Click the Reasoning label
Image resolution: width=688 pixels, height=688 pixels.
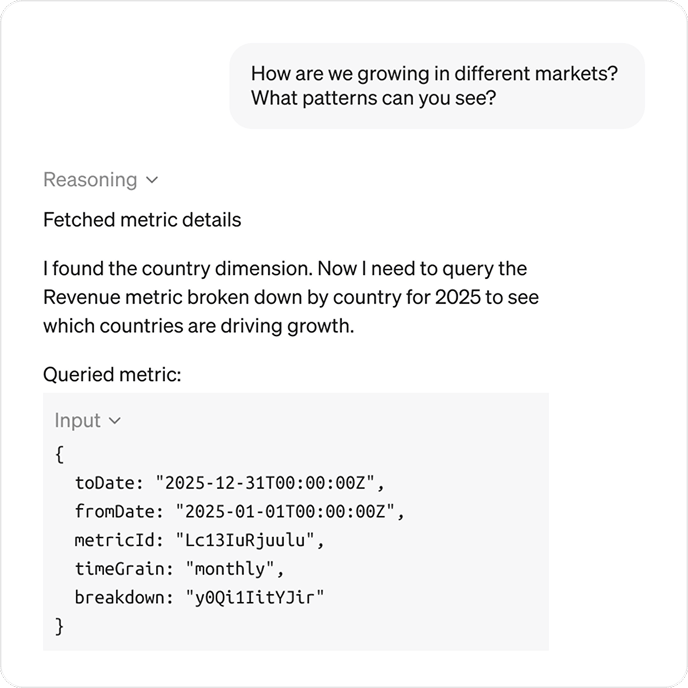pyautogui.click(x=90, y=180)
